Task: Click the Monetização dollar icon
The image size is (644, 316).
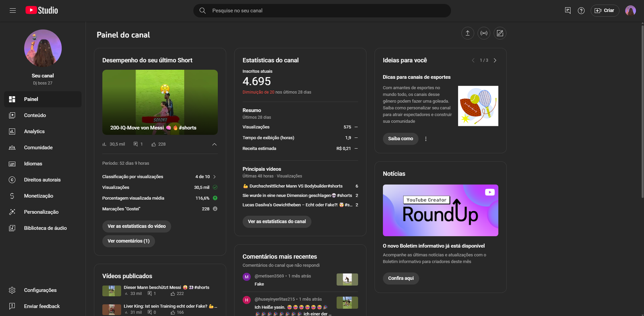Action: [12, 196]
